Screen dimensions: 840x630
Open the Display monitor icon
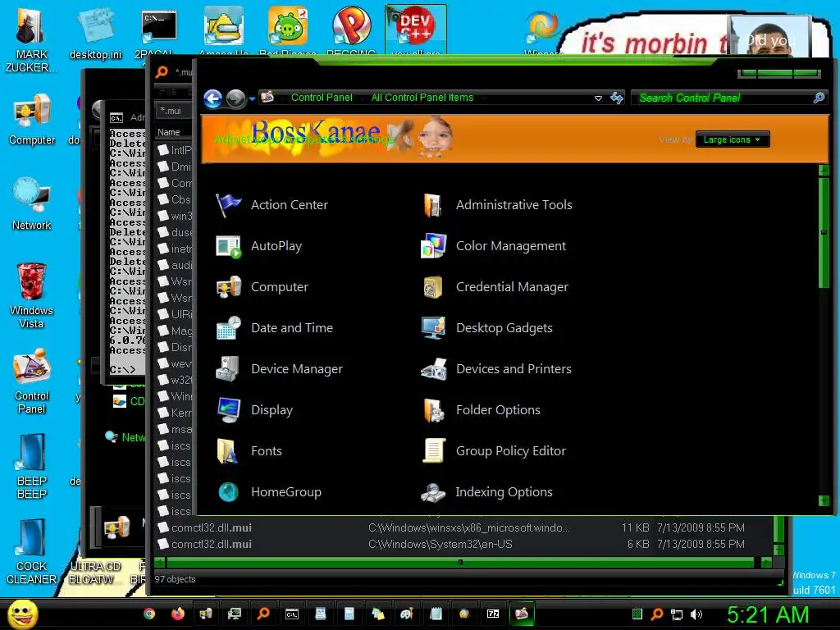pyautogui.click(x=229, y=410)
